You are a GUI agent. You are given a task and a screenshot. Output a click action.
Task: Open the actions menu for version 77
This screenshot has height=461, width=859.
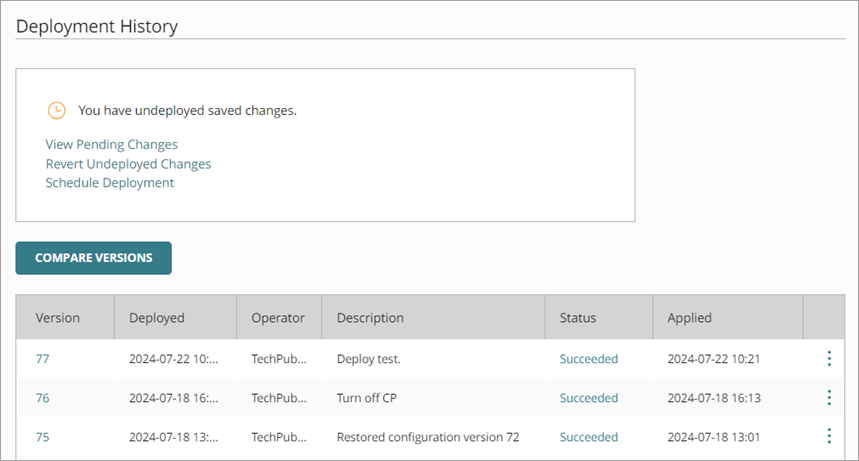829,359
